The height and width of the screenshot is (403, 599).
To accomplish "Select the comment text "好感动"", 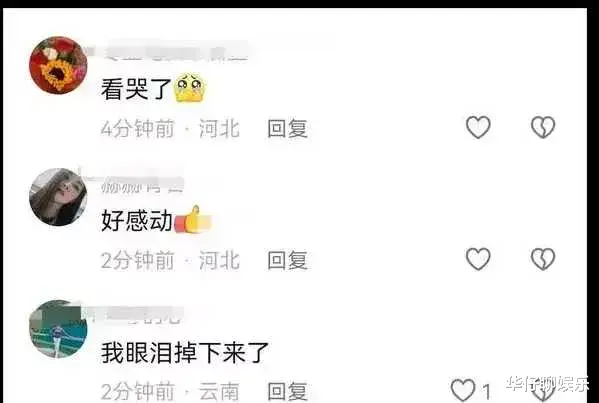I will coord(136,221).
